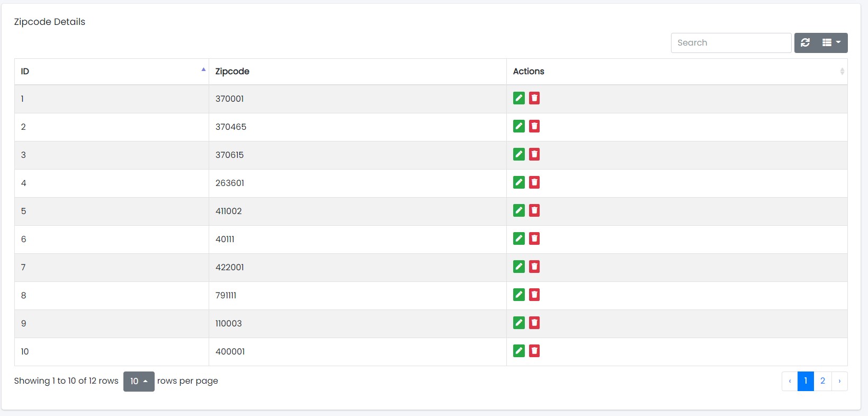Image resolution: width=868 pixels, height=416 pixels.
Task: Edit the row with zipcode 370615
Action: (x=518, y=154)
